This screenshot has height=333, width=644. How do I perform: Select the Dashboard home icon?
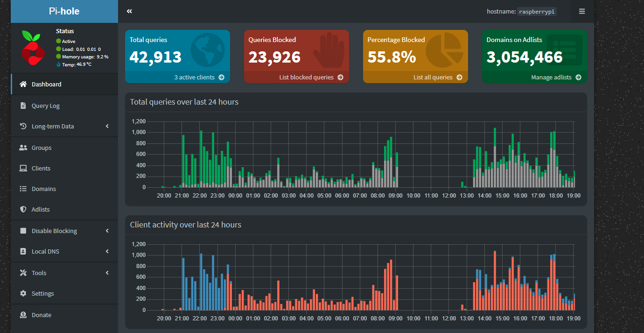(23, 84)
